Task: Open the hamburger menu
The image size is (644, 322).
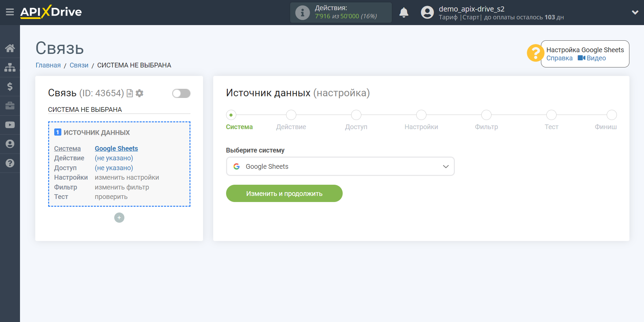Action: pos(10,12)
